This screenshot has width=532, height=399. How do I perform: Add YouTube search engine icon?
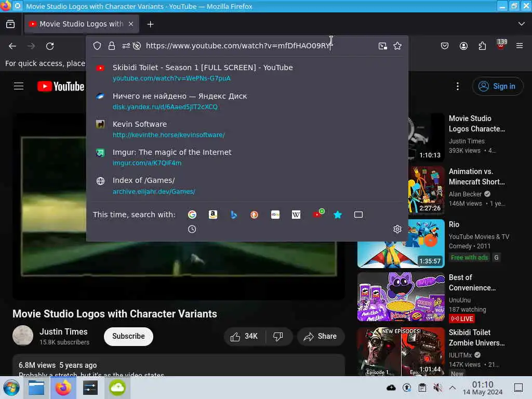[x=318, y=214]
